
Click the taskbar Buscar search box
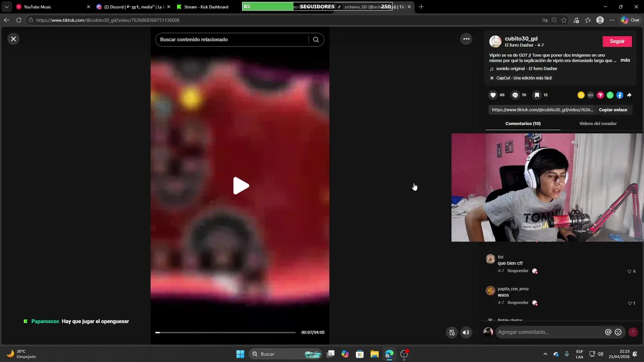click(286, 354)
